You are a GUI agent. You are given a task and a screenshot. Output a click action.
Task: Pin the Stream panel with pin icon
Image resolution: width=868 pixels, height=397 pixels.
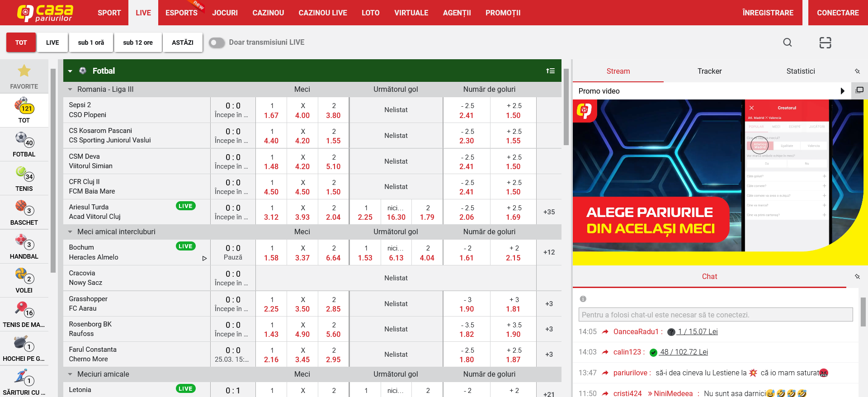point(857,71)
